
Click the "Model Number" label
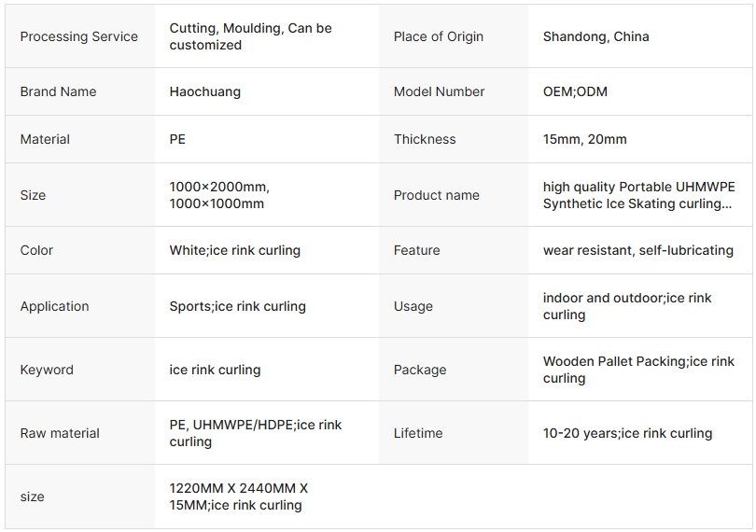439,91
